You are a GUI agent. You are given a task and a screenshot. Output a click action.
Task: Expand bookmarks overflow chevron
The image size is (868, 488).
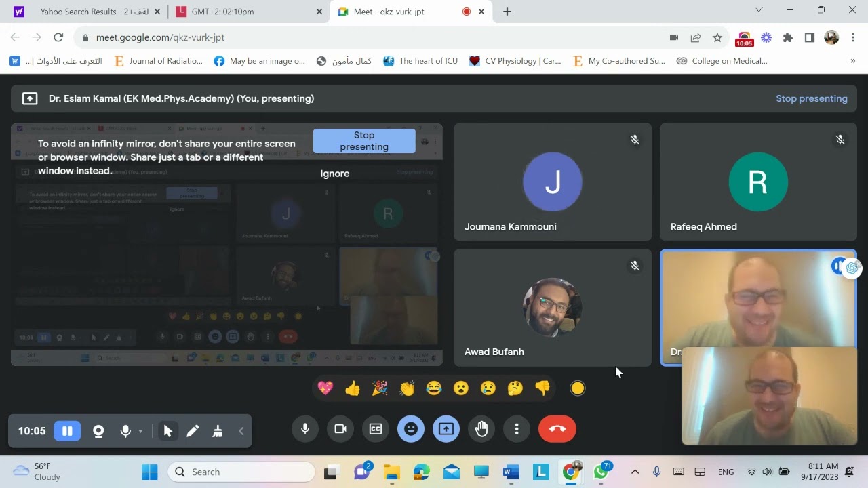click(852, 61)
